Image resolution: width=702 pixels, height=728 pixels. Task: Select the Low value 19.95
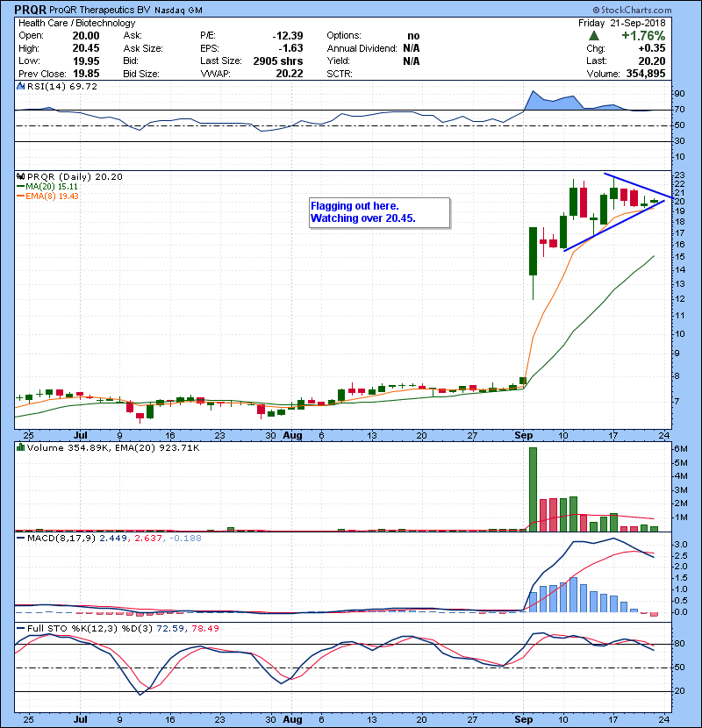pos(86,61)
